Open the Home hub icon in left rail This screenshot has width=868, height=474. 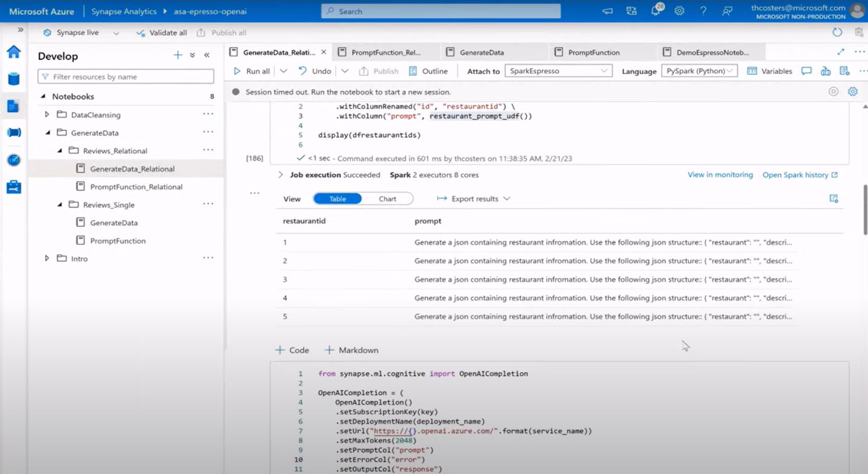pyautogui.click(x=14, y=51)
